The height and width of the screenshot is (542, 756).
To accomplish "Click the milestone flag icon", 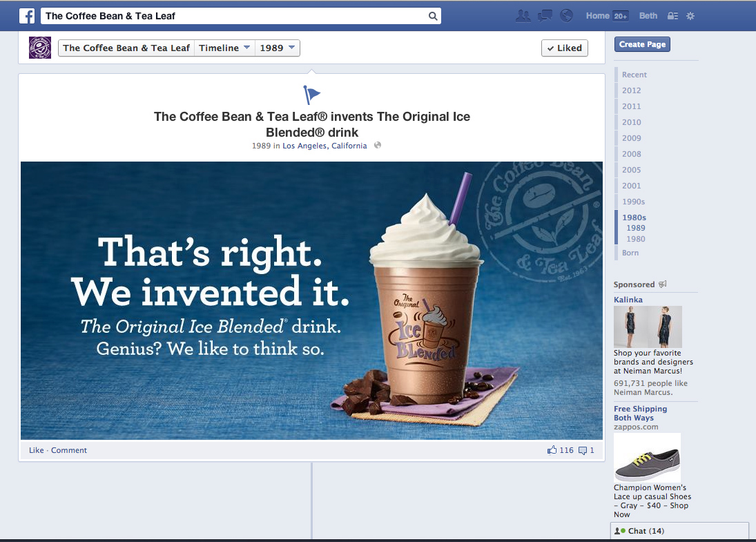I will 311,95.
